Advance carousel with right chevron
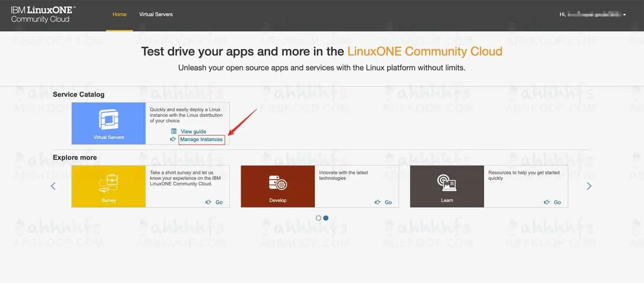 pos(589,186)
